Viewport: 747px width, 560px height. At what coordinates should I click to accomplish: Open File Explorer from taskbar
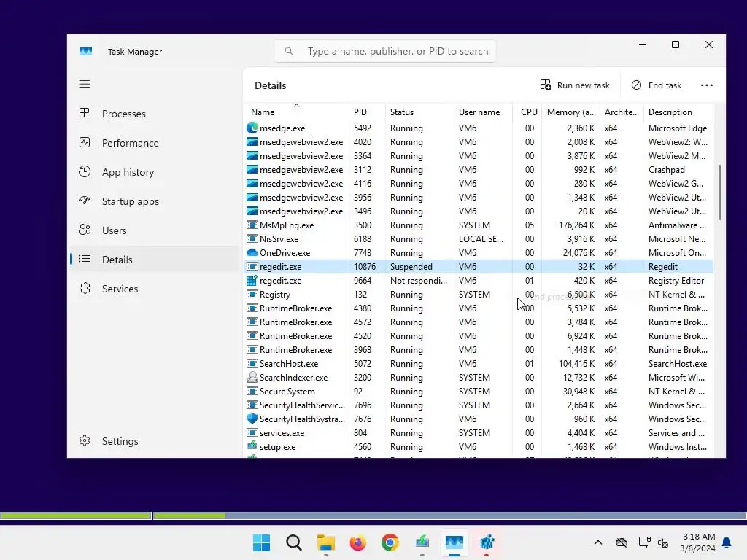(326, 542)
